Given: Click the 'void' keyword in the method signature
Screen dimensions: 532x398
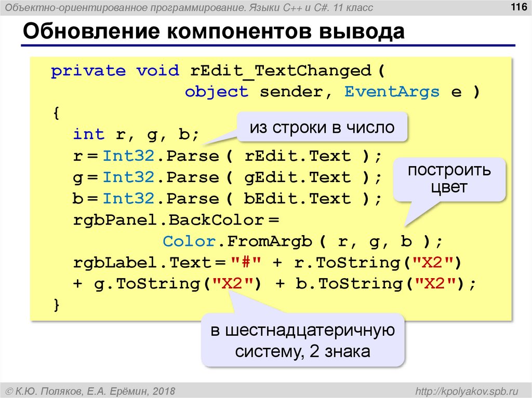Looking at the screenshot, I should [x=157, y=71].
